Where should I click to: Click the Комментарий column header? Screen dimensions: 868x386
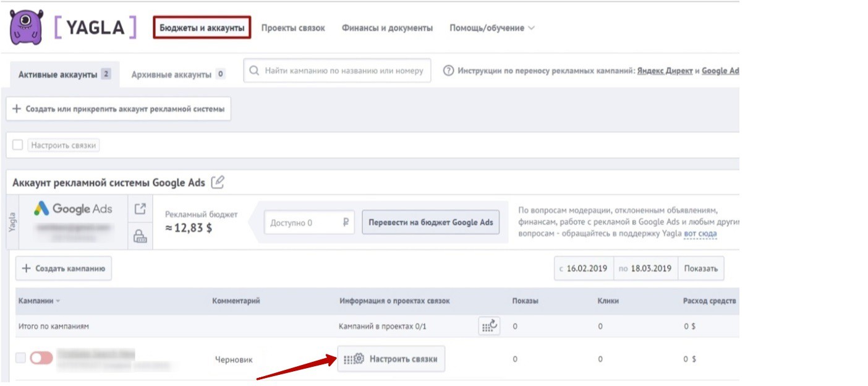click(236, 301)
